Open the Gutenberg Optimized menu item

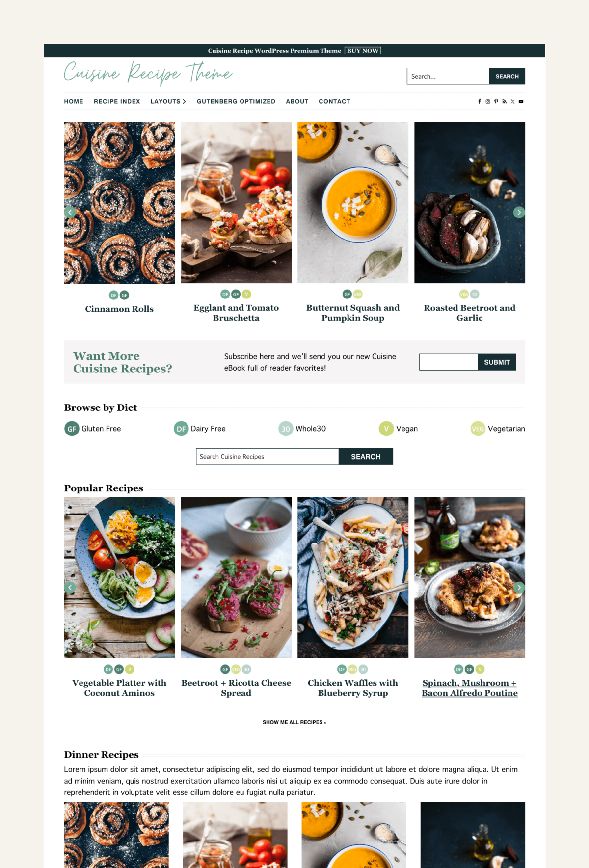coord(236,102)
